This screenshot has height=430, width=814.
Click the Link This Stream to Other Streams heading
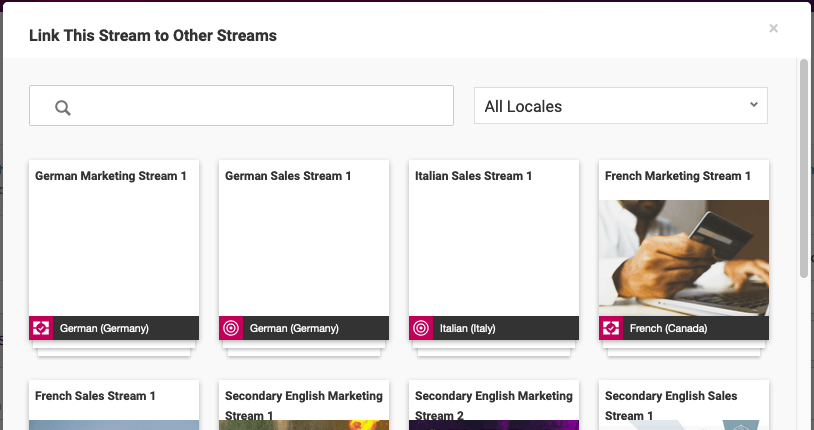(x=153, y=35)
